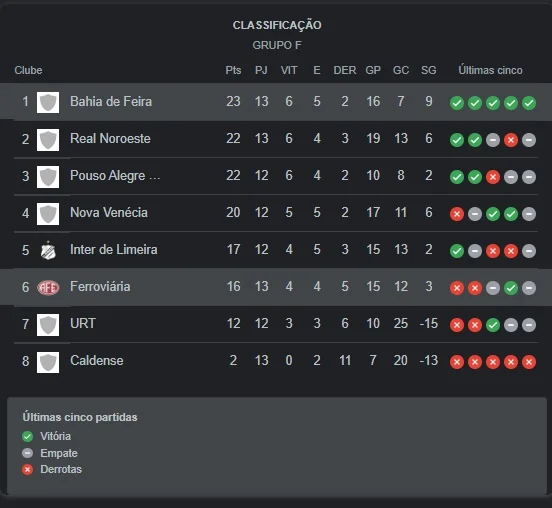Sort by the SG column header
This screenshot has width=552, height=508.
[428, 70]
